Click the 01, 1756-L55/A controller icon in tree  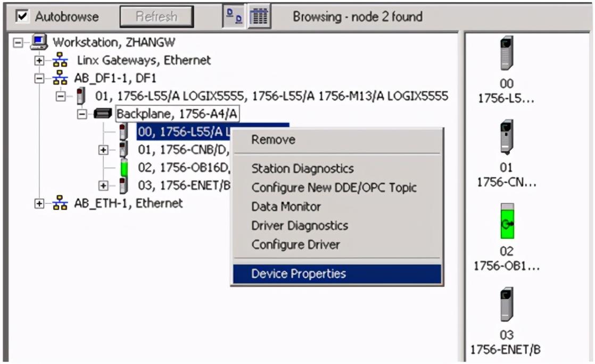[81, 96]
